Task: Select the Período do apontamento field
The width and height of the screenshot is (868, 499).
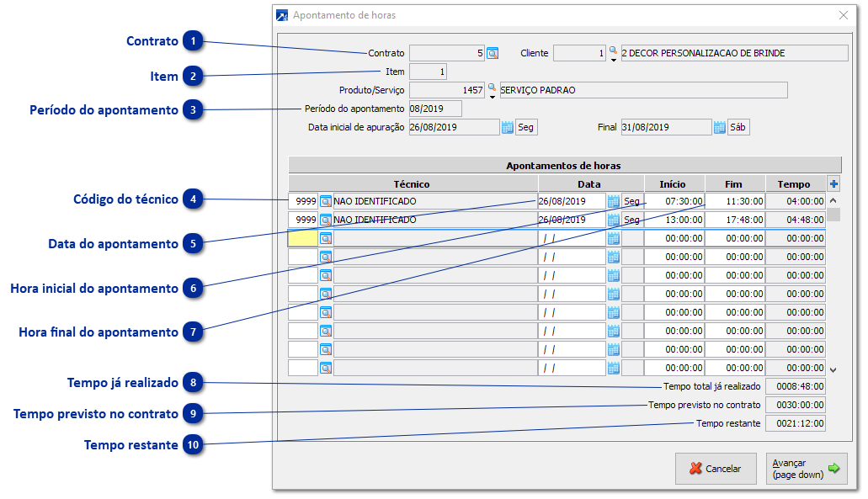Action: coord(434,109)
